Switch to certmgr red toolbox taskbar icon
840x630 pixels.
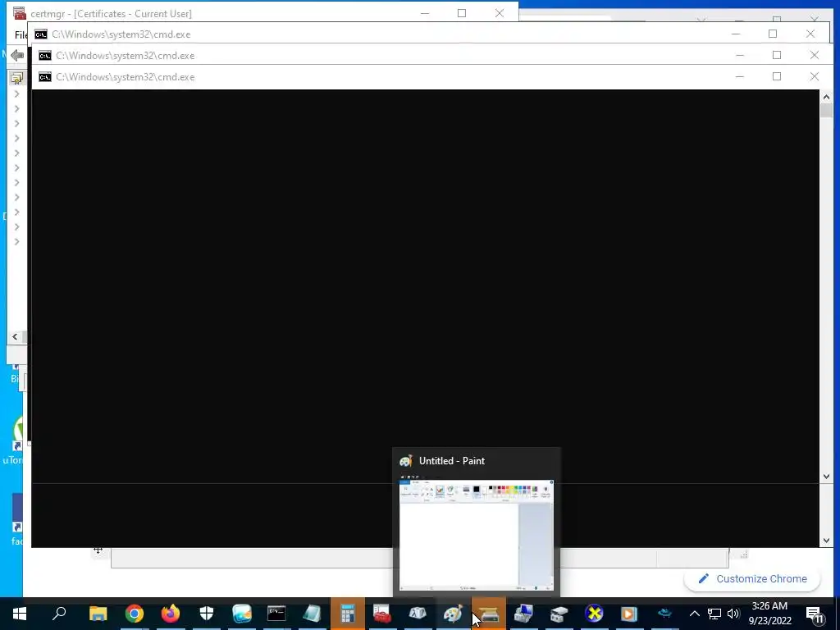382,614
